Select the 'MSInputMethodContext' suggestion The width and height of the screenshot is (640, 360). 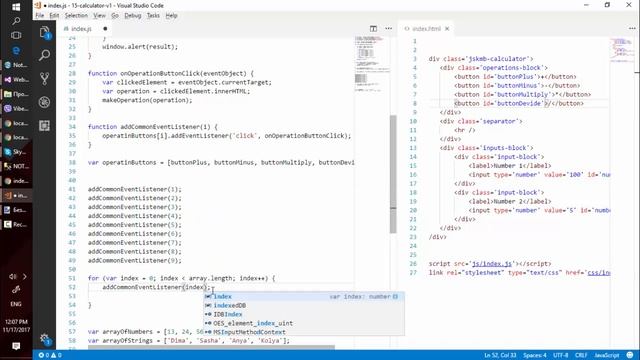click(304, 332)
